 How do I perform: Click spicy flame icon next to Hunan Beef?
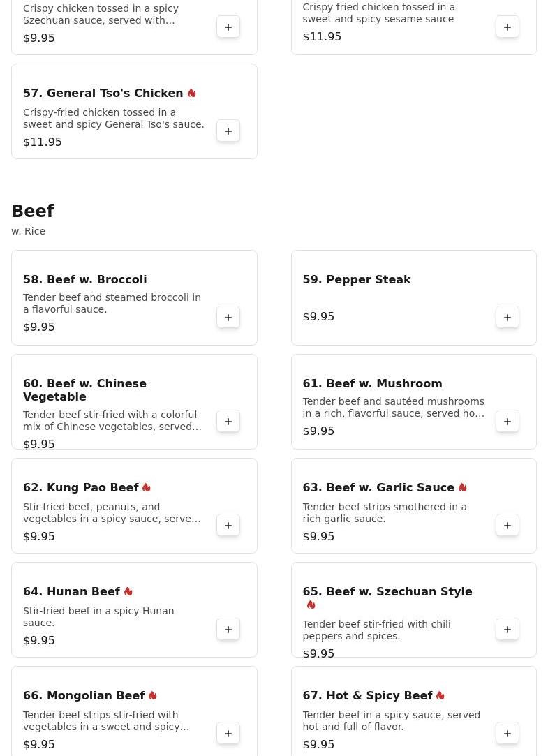[x=128, y=591]
